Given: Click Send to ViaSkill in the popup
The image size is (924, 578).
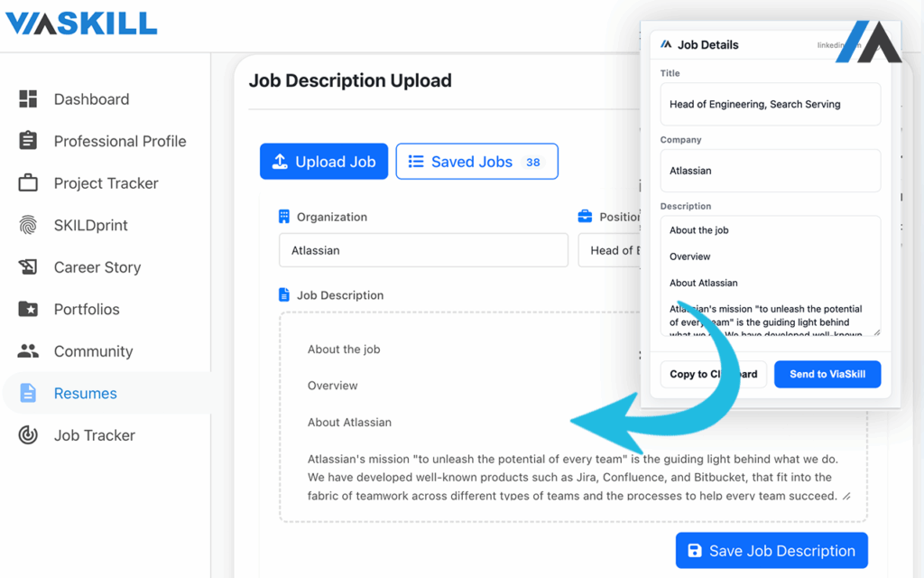Looking at the screenshot, I should [827, 374].
